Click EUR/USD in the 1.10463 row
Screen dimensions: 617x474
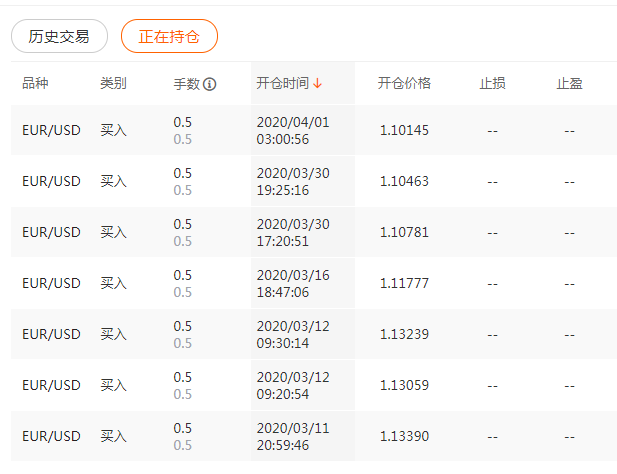pos(52,181)
